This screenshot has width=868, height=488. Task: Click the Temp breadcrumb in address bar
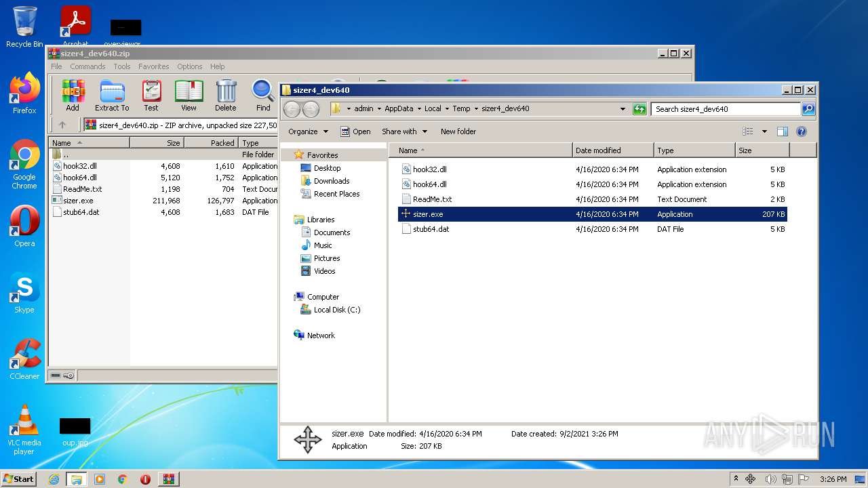point(461,108)
